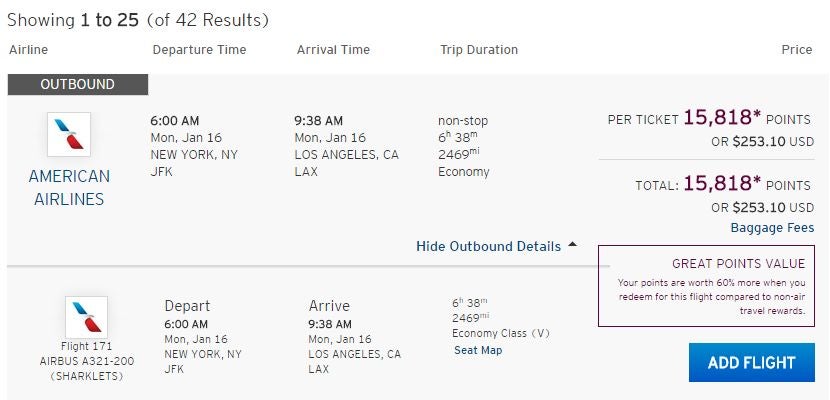Click the Showing 1 to 25 results text
This screenshot has width=830, height=400.
coord(138,20)
